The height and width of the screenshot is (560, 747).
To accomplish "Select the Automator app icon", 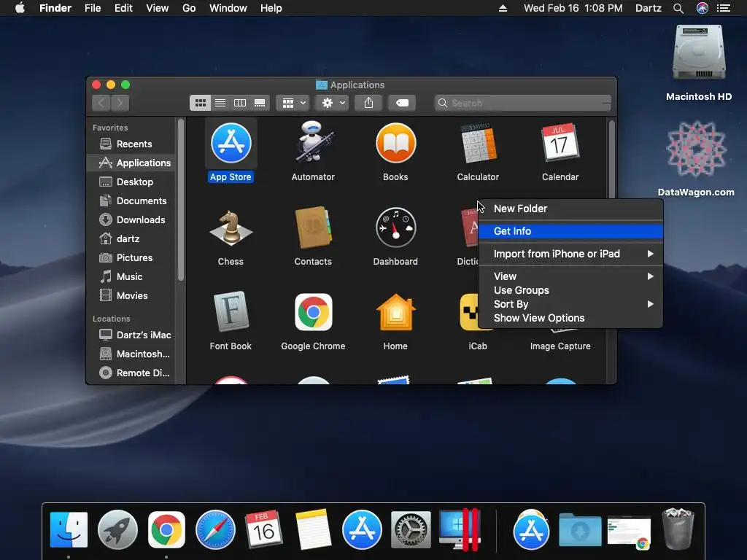I will [313, 142].
